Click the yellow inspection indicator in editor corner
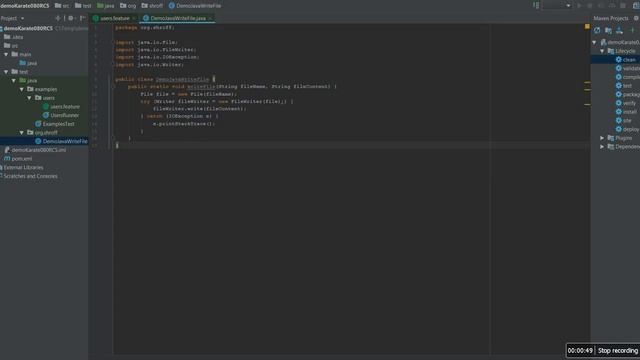This screenshot has width=640, height=360. pos(587,27)
